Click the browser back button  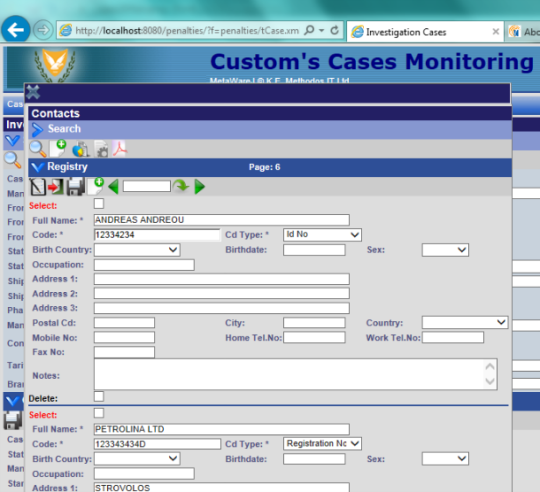15,30
